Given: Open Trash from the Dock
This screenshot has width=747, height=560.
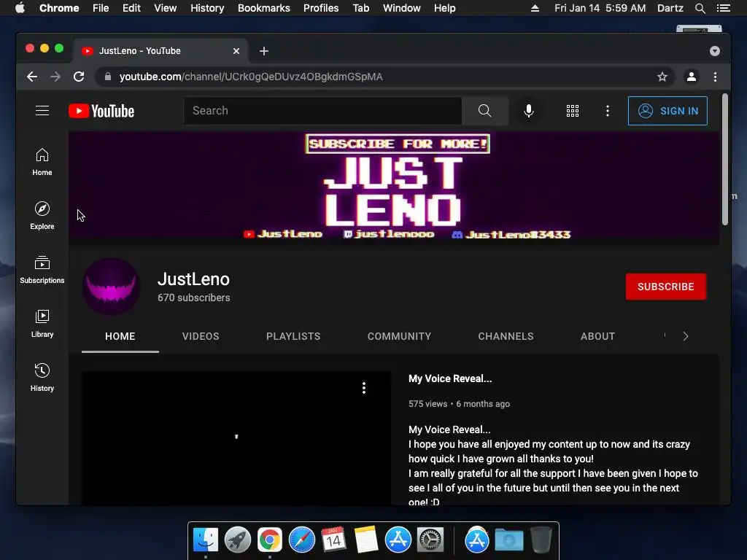Looking at the screenshot, I should tap(541, 540).
